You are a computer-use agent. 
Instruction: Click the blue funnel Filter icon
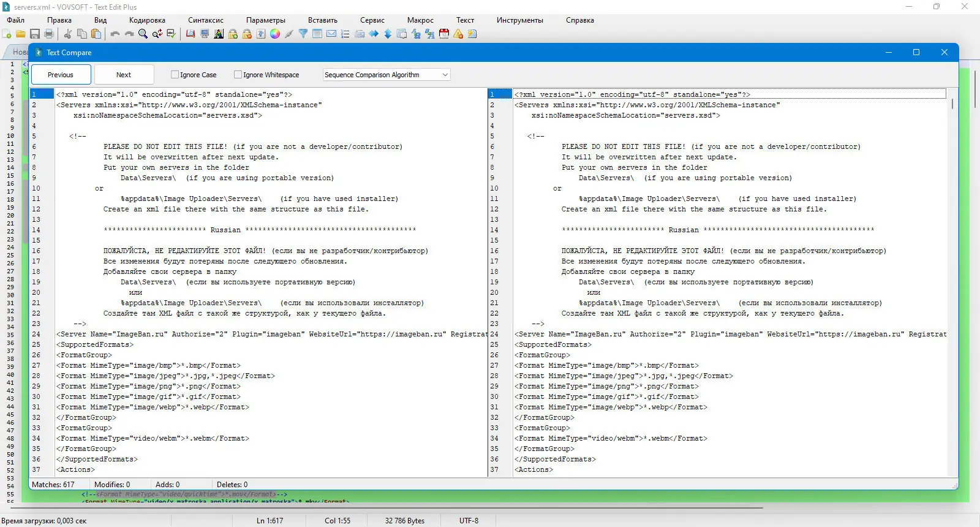click(303, 34)
